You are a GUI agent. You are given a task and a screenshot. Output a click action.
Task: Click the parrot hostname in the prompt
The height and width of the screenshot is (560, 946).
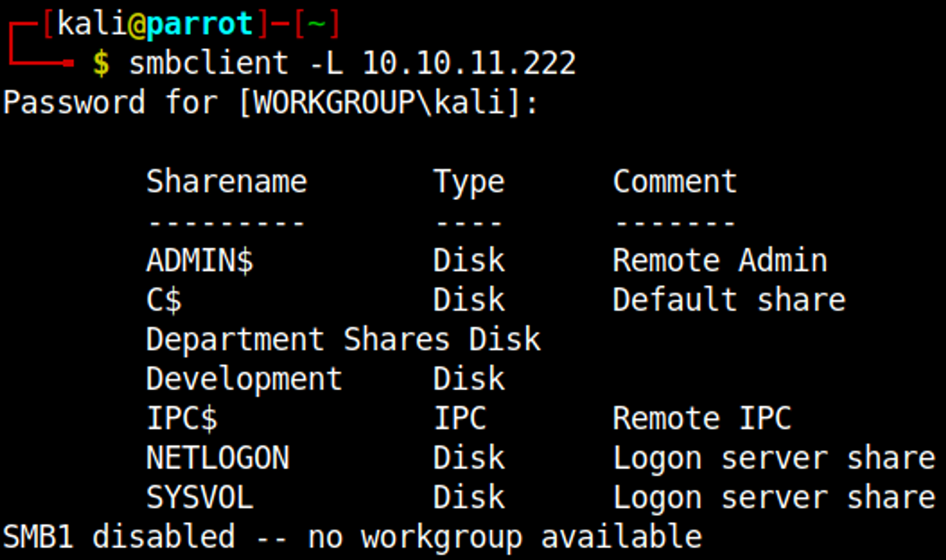[199, 24]
